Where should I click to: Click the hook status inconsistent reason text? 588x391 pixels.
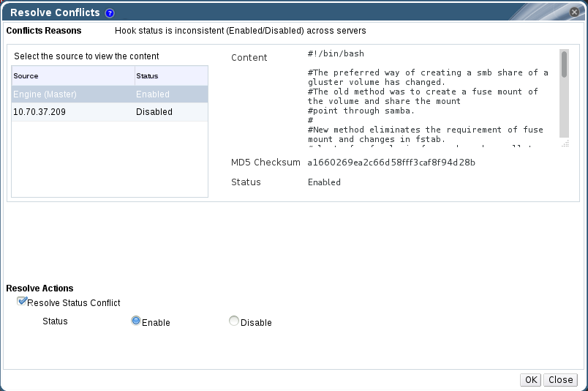[x=241, y=31]
